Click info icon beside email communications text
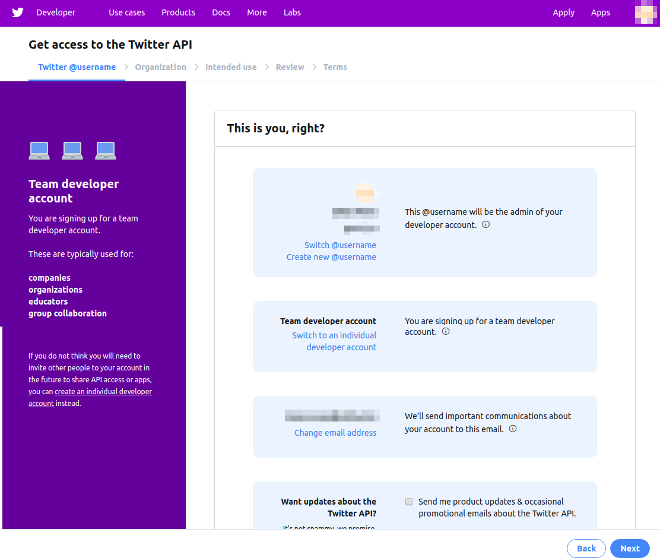The image size is (660, 558). click(513, 429)
